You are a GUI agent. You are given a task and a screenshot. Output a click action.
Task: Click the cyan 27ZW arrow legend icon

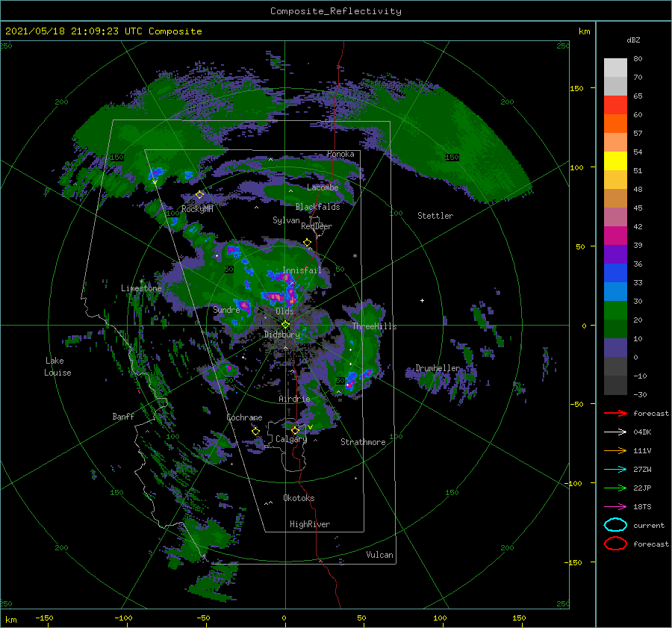tap(615, 470)
